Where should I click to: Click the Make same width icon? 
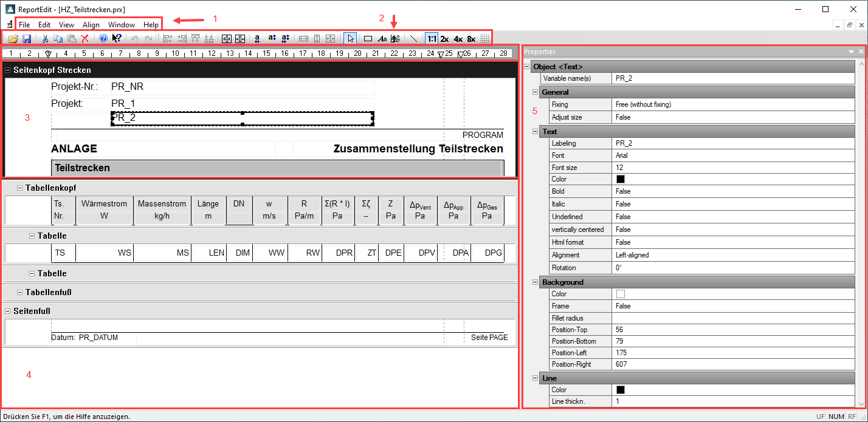pos(304,38)
